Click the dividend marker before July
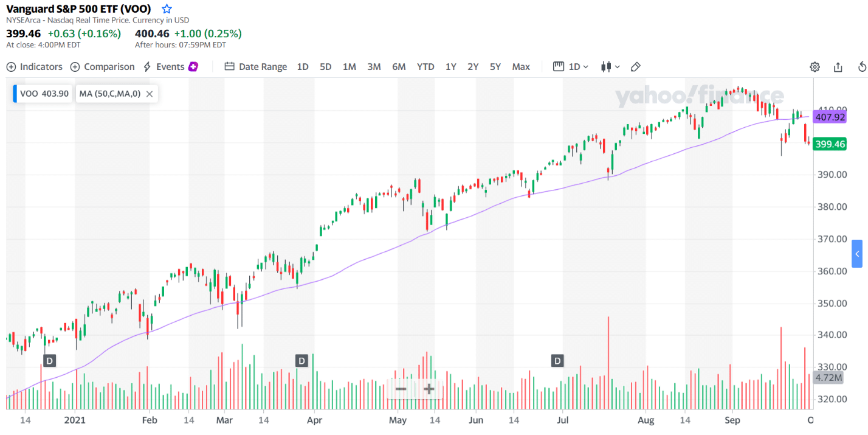Screen dimensions: 868x435 [x=557, y=361]
